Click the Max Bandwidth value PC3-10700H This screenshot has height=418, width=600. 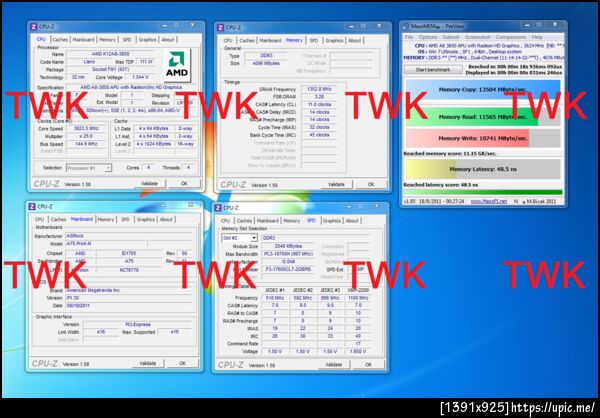pyautogui.click(x=288, y=254)
